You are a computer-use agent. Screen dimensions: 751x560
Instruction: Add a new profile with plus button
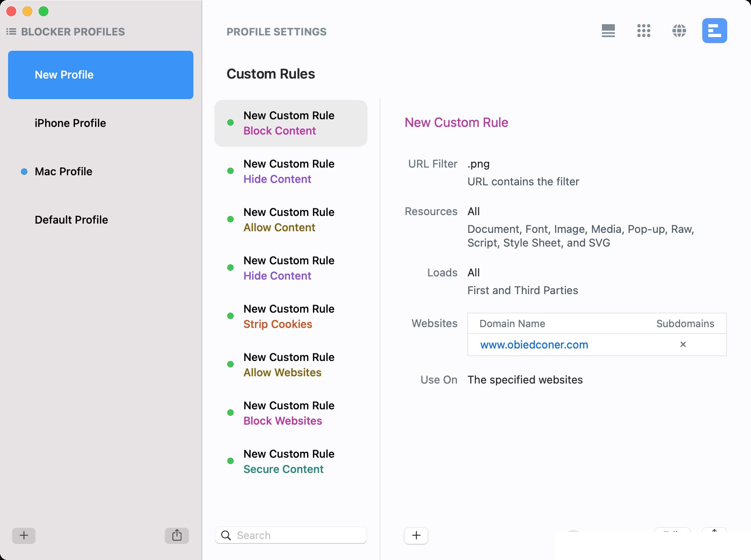tap(24, 535)
